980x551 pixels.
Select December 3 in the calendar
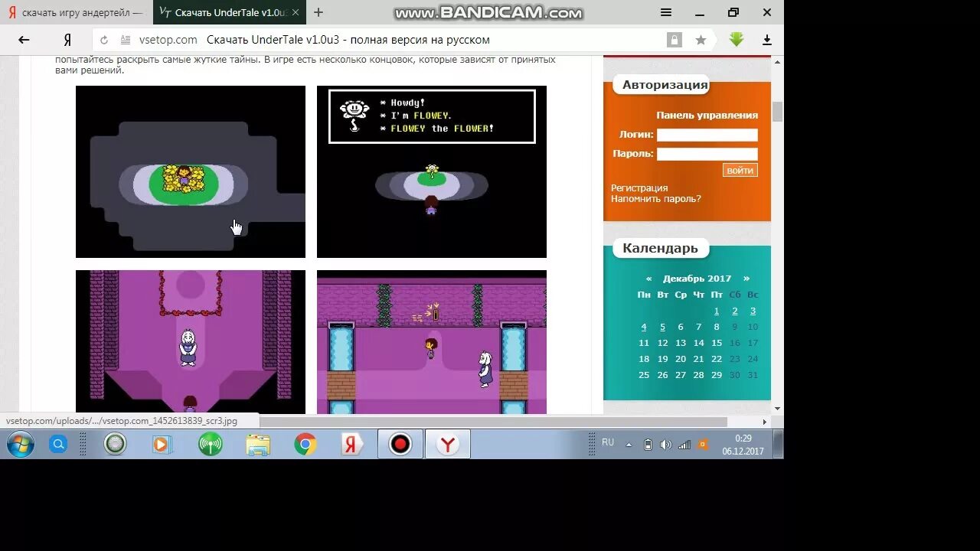click(753, 311)
